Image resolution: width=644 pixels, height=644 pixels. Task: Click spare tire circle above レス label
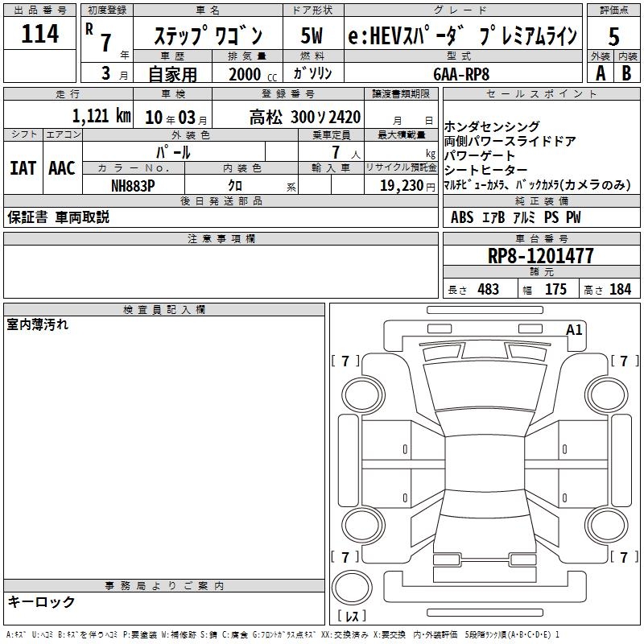pyautogui.click(x=352, y=587)
